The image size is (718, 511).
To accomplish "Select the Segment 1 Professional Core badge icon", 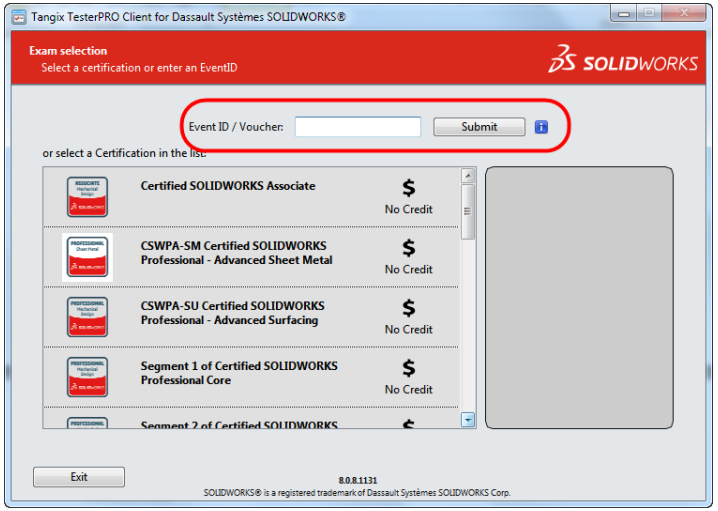I will 87,377.
